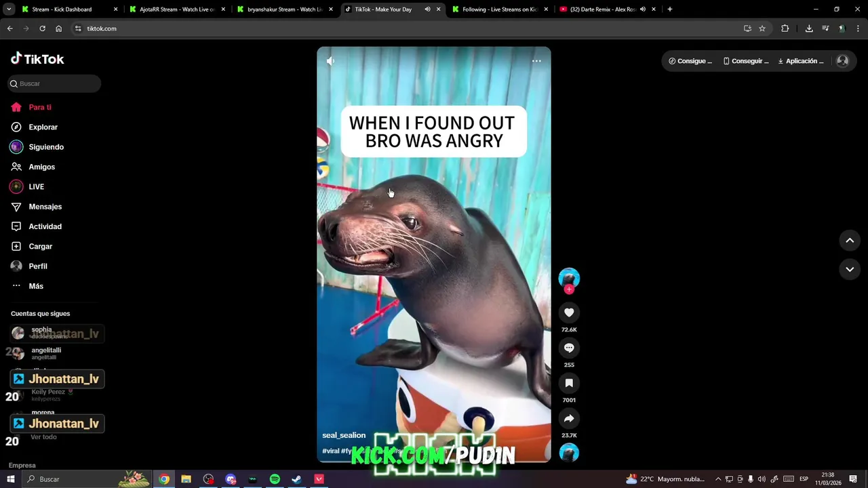The image size is (868, 488).
Task: Click the Windows taskbar Buscar search box
Action: coord(87,479)
